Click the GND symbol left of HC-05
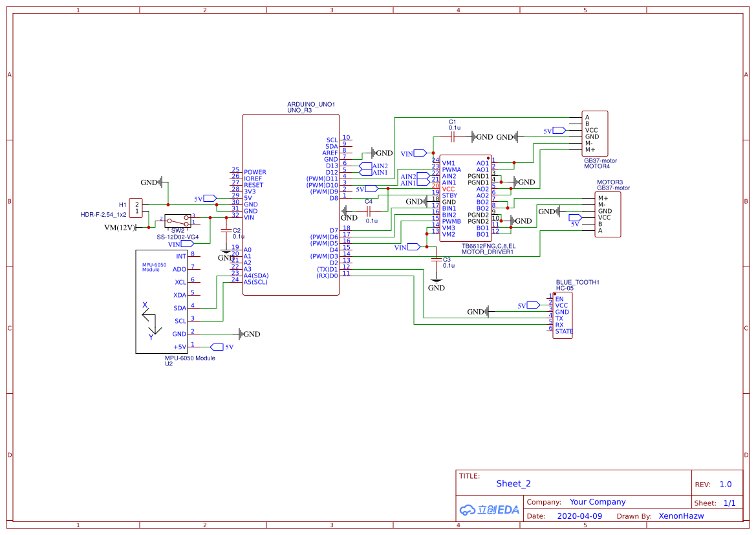The height and width of the screenshot is (535, 756). pos(478,312)
